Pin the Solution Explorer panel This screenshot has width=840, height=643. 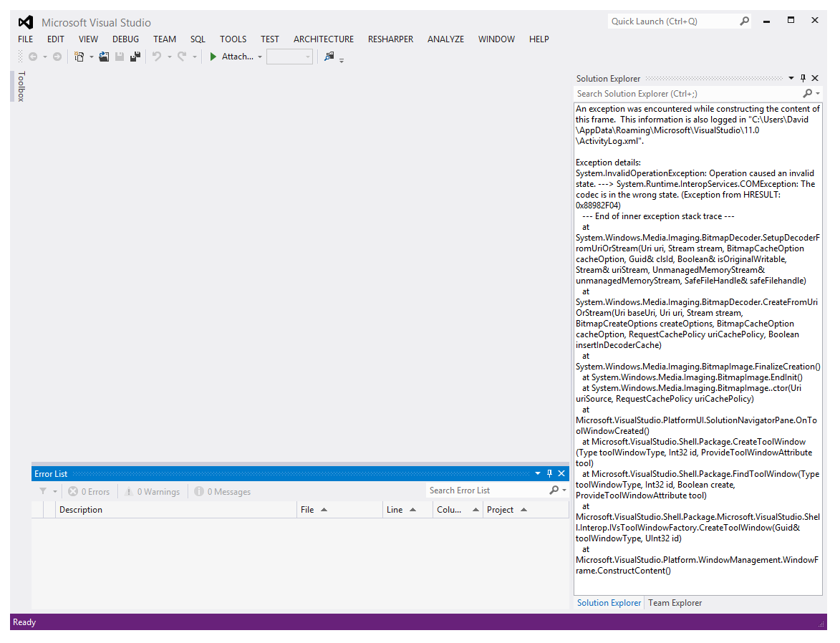[x=803, y=78]
